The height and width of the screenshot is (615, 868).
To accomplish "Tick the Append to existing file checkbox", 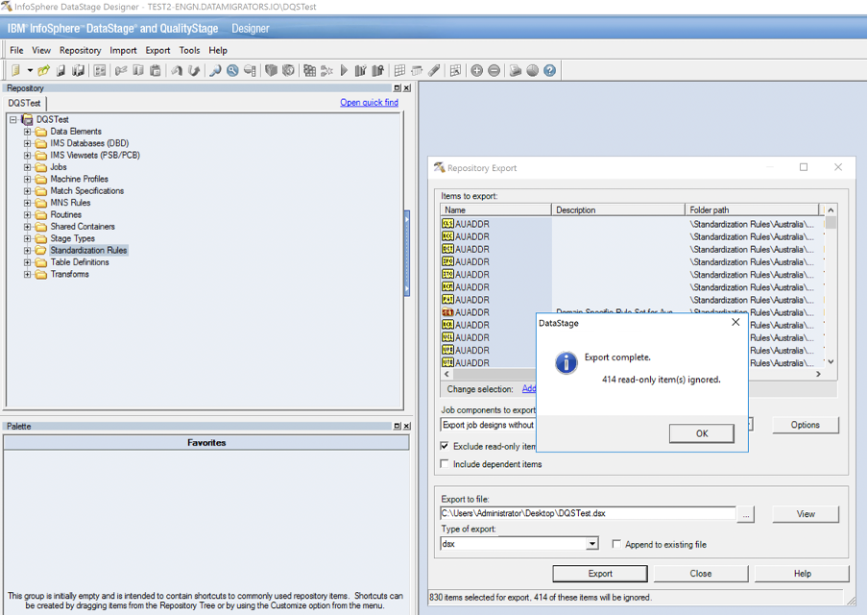I will pos(616,544).
